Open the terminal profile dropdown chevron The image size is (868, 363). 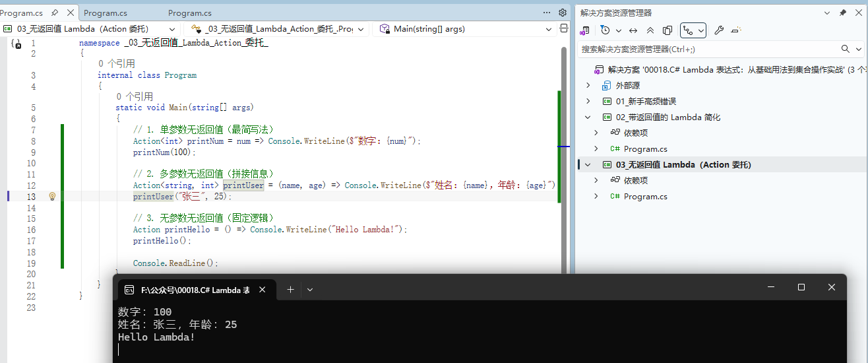click(310, 290)
